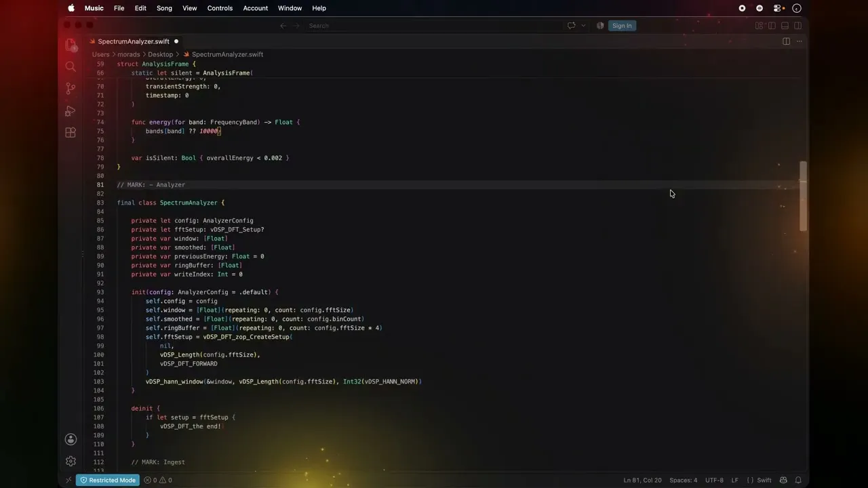Change UTF-8 encoding in status bar
The height and width of the screenshot is (488, 868).
[714, 480]
